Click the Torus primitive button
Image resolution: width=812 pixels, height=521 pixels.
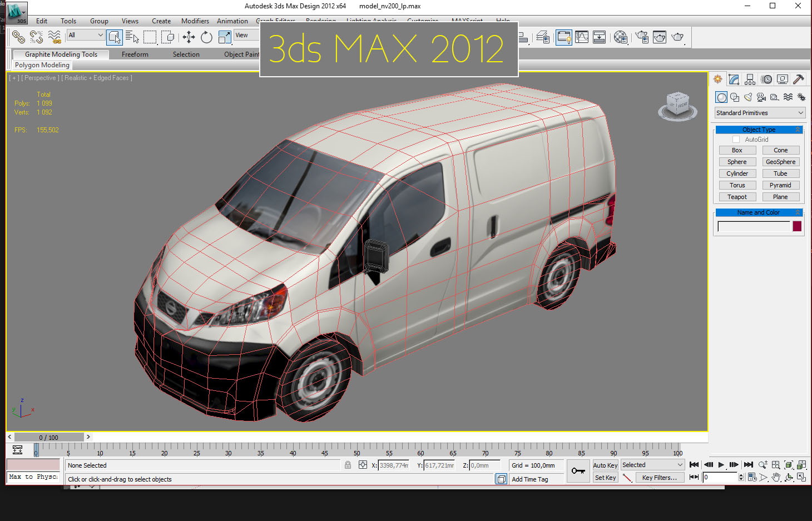click(x=737, y=185)
